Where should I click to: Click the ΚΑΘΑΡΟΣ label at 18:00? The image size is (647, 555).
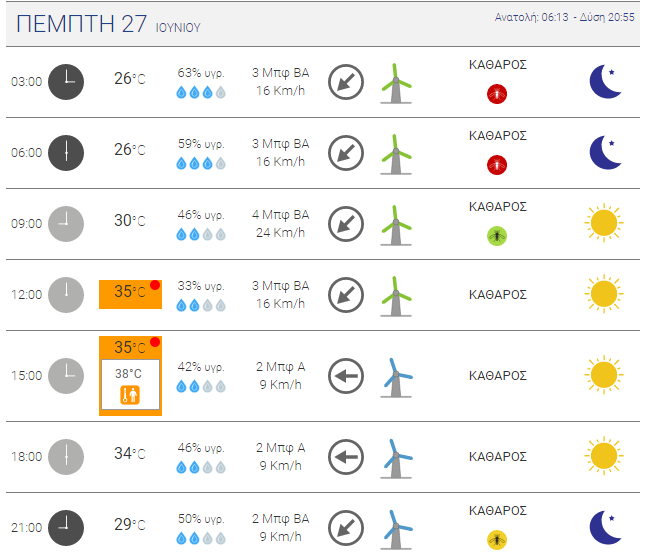click(x=498, y=456)
